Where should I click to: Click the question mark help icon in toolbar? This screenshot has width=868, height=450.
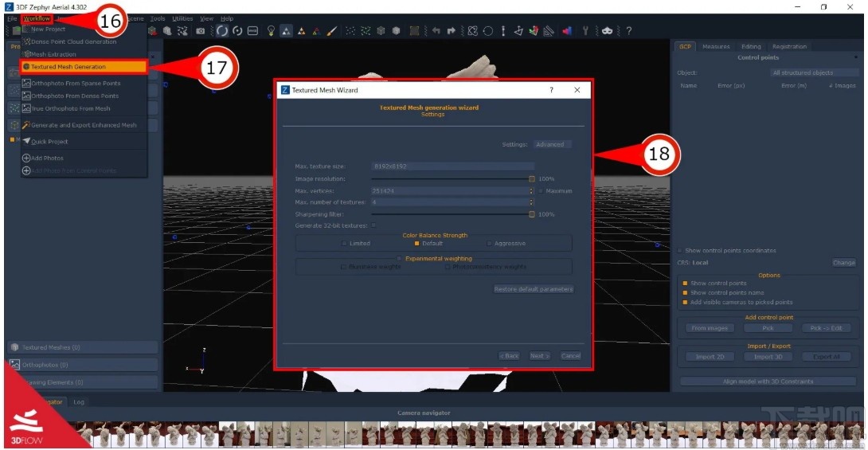click(629, 31)
